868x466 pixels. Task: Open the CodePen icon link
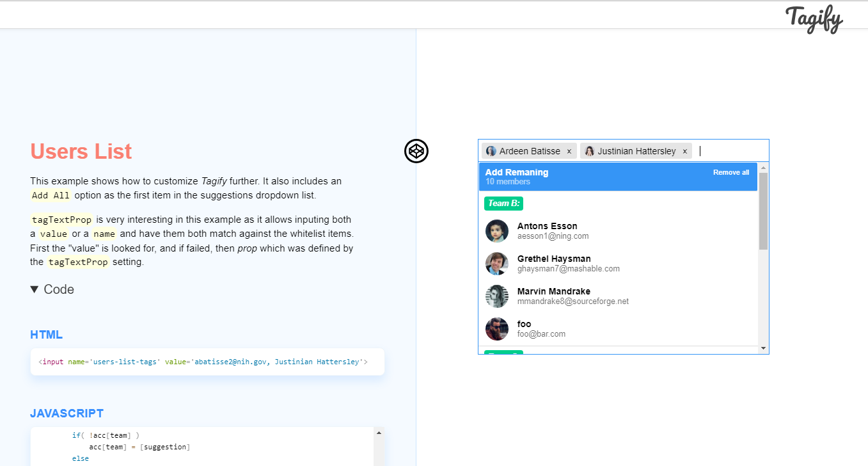tap(416, 151)
